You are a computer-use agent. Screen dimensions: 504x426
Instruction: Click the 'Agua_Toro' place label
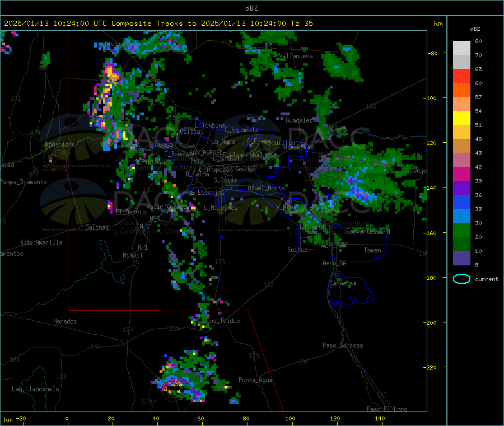[60, 144]
